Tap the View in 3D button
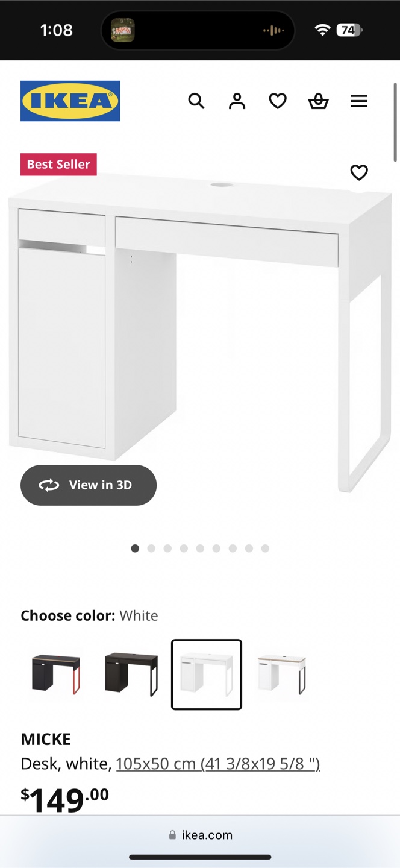Viewport: 400px width, 868px height. click(x=89, y=485)
